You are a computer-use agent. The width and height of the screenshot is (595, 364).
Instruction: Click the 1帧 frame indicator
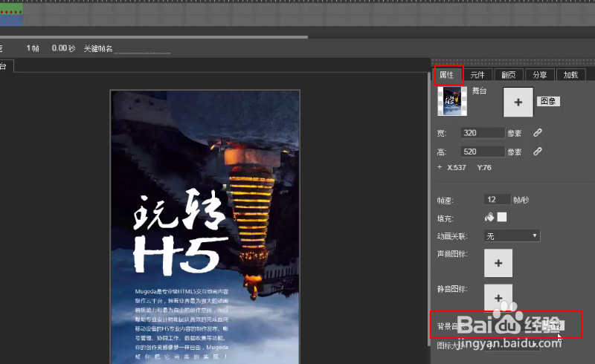point(33,48)
